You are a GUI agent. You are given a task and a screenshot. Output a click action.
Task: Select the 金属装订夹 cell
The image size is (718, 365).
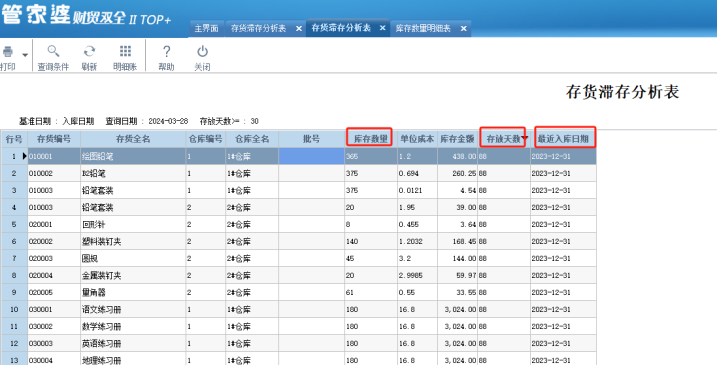133,276
